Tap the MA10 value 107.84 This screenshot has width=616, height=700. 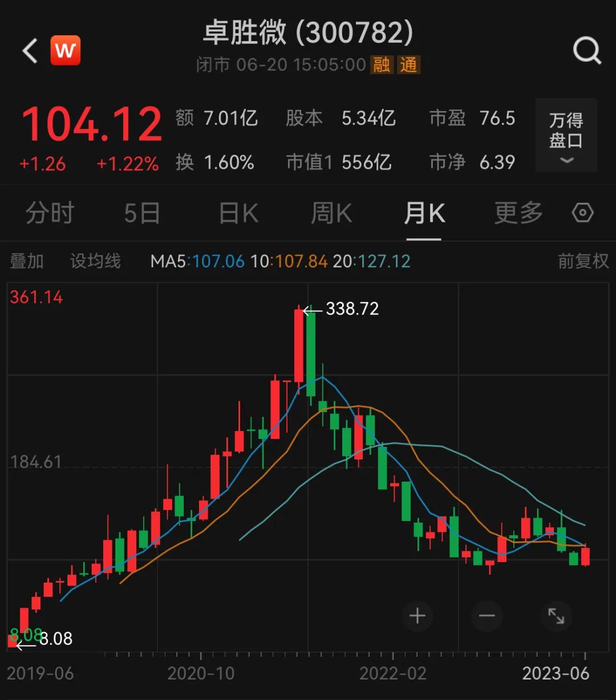(x=301, y=262)
